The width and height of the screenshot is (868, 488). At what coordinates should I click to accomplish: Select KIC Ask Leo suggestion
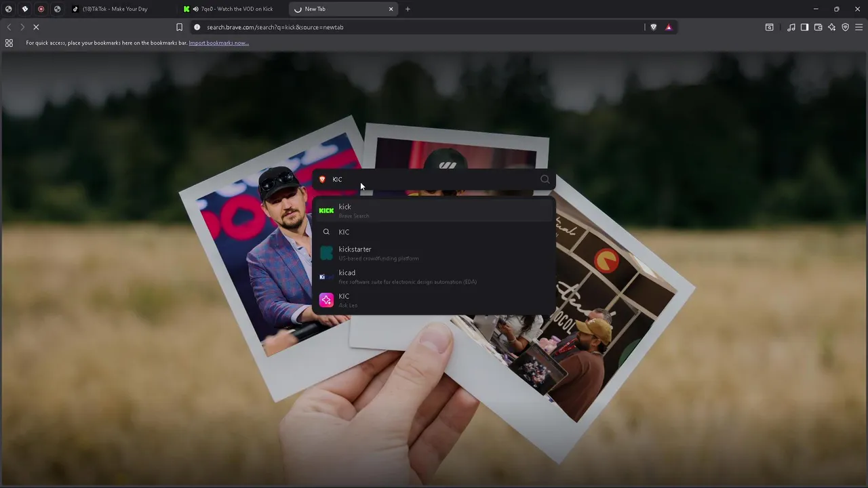(x=434, y=300)
